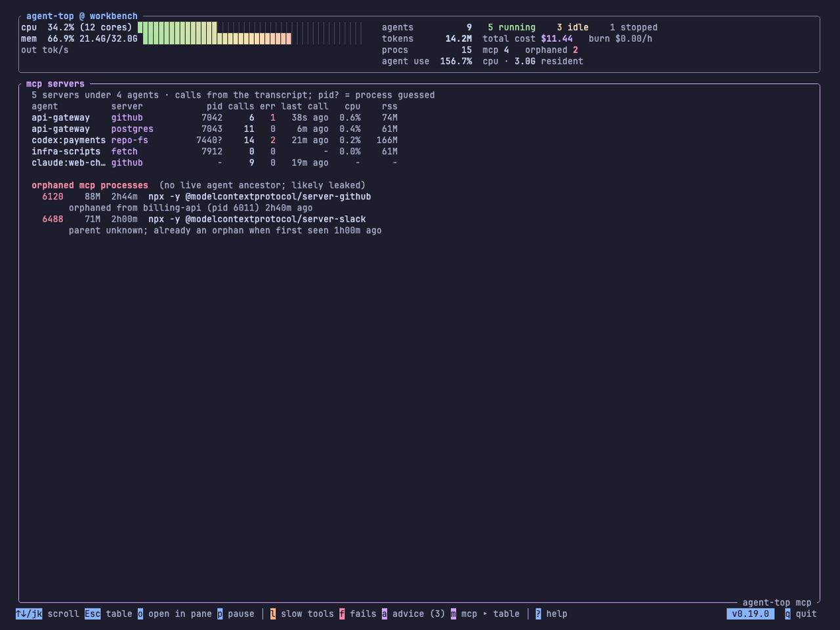
Task: Click the "1 stopped" agents status
Action: 634,28
